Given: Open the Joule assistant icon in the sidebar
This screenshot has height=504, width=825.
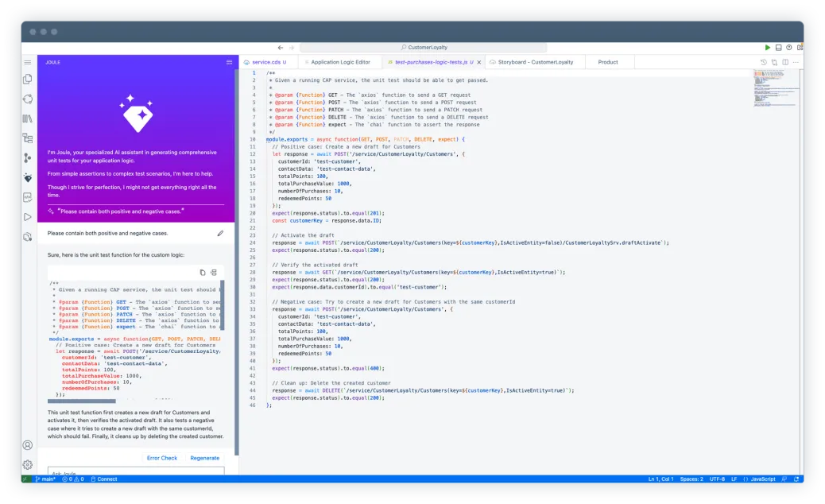Looking at the screenshot, I should click(27, 179).
